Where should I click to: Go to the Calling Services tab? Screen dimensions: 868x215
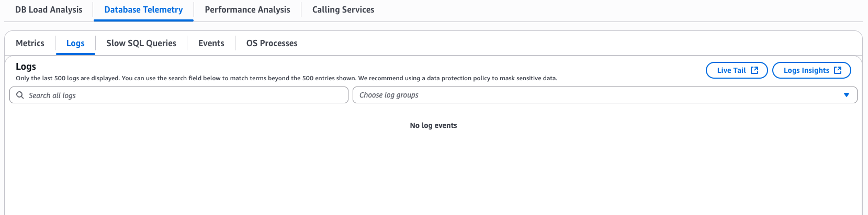343,10
